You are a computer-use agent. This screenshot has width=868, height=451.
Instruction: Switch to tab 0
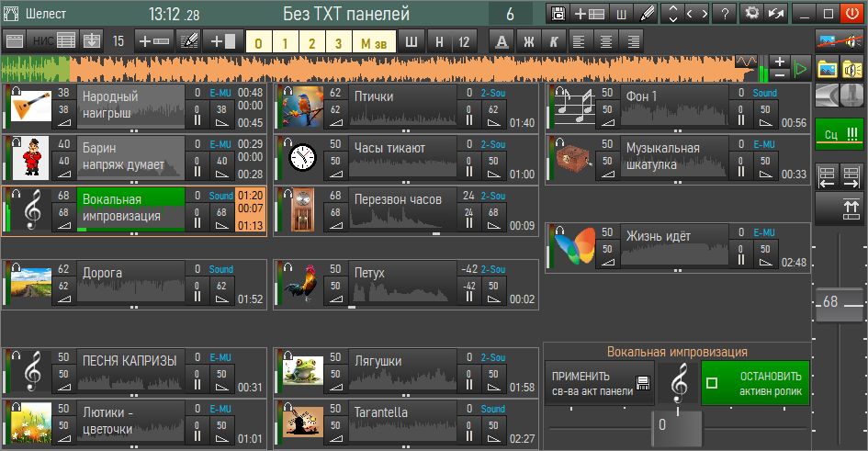coord(258,41)
